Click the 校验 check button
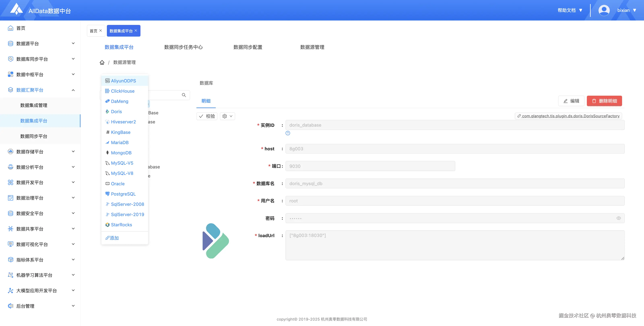This screenshot has width=644, height=326. tap(207, 116)
